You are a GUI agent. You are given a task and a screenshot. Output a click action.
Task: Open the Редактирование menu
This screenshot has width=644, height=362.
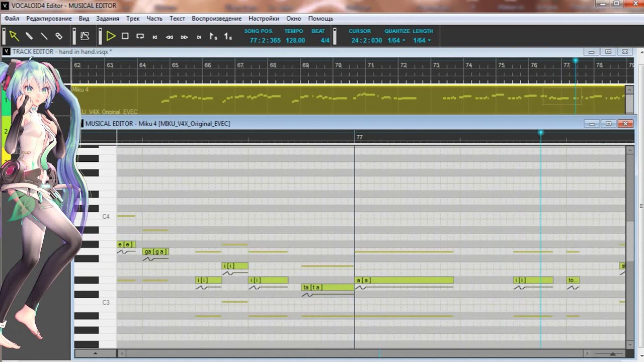pyautogui.click(x=49, y=19)
